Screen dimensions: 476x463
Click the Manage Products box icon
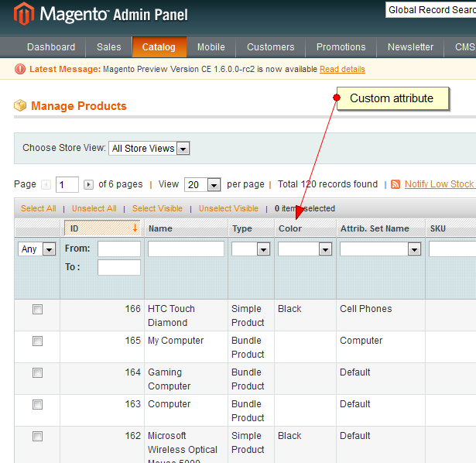[x=20, y=105]
